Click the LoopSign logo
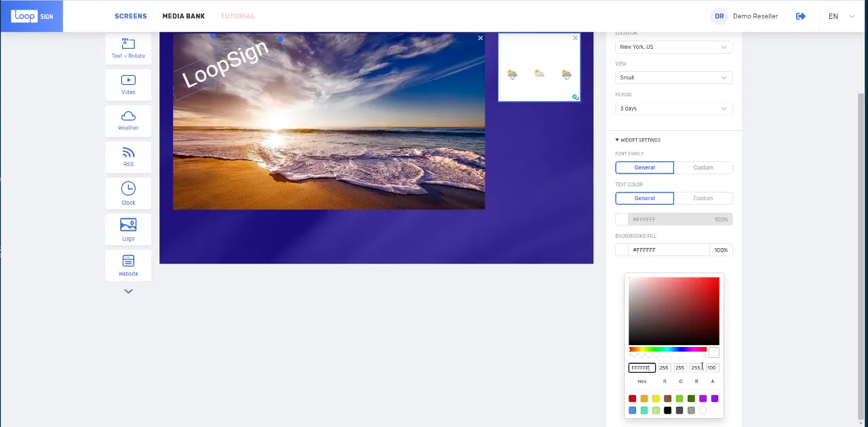 (x=31, y=16)
